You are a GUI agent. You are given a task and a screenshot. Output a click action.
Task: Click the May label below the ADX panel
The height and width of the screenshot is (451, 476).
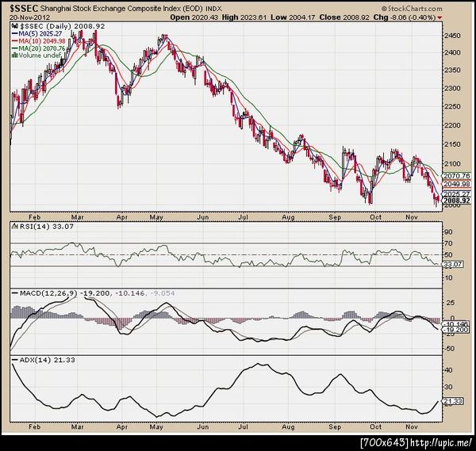pos(156,427)
